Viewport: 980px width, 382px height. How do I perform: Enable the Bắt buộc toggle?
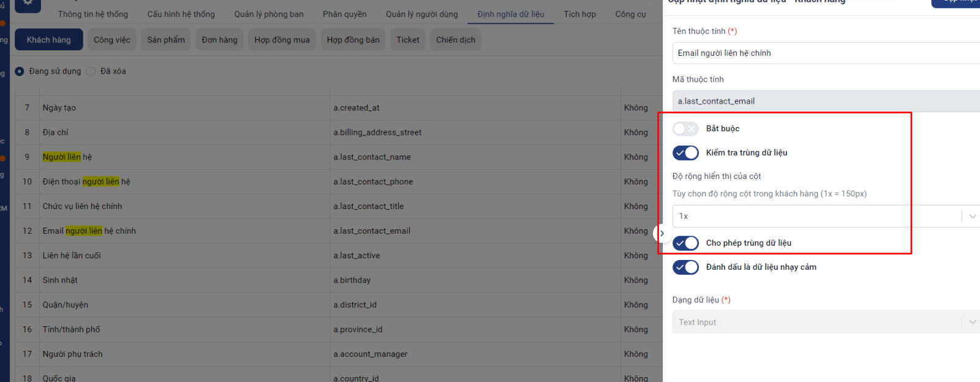click(x=685, y=129)
